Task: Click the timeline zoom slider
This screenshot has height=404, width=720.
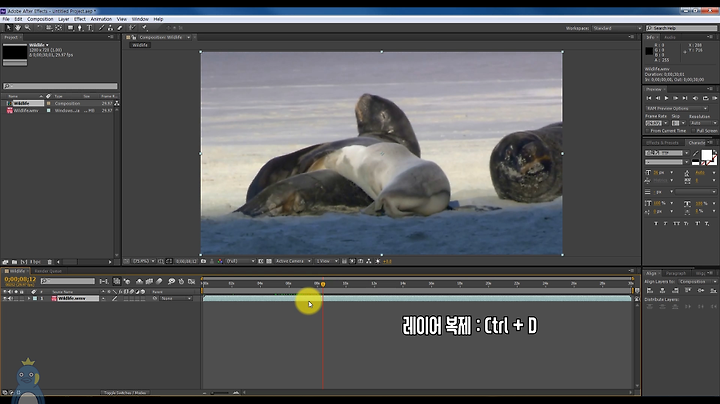Action: 220,393
